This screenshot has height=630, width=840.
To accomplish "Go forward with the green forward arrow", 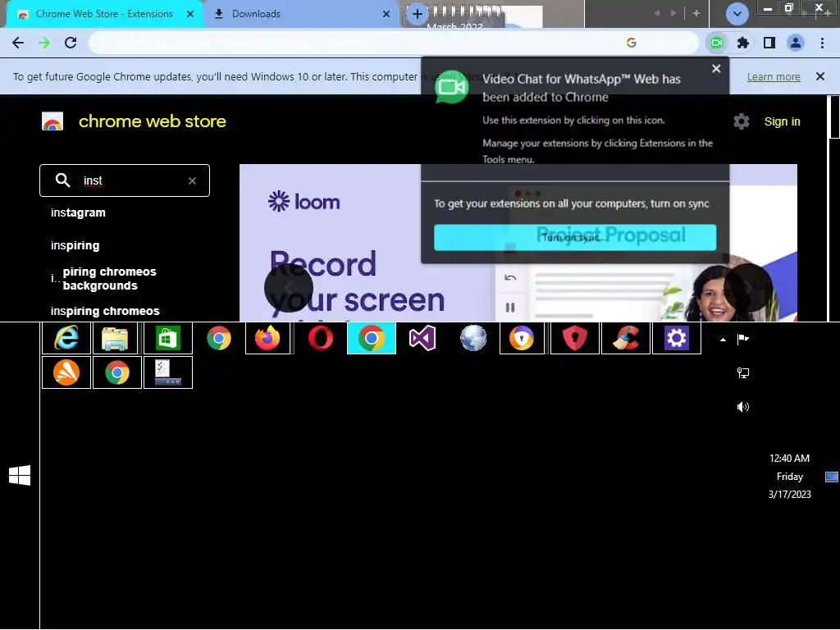I will [x=44, y=43].
